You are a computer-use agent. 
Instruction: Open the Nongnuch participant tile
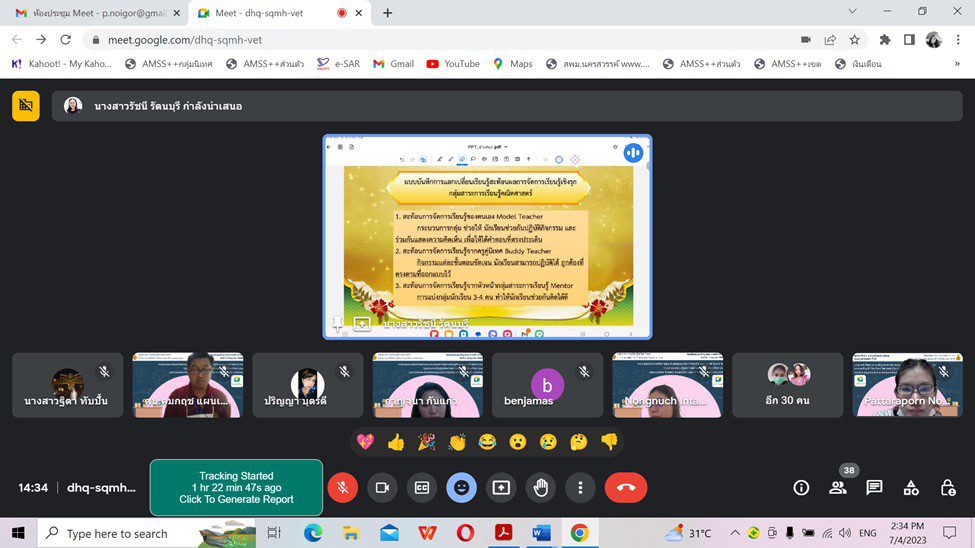pos(667,385)
